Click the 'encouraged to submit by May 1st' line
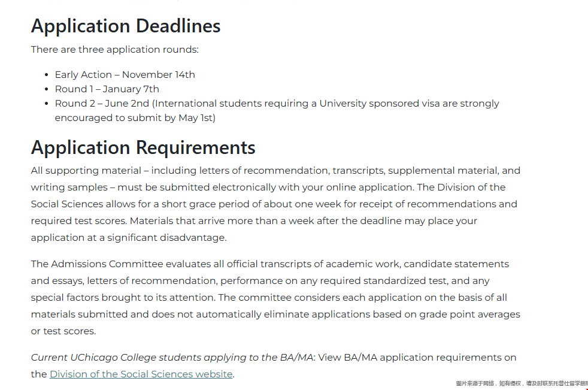The width and height of the screenshot is (588, 390). (135, 118)
